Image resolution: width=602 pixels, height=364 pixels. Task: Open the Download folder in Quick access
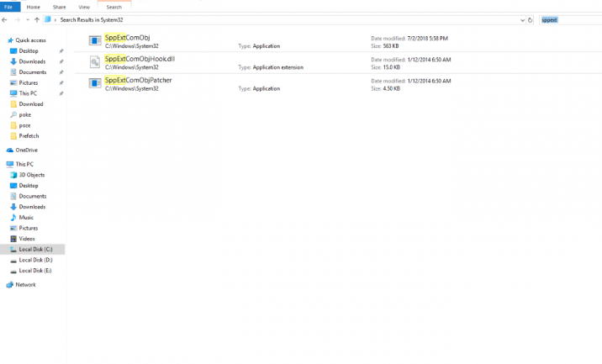pyautogui.click(x=31, y=104)
